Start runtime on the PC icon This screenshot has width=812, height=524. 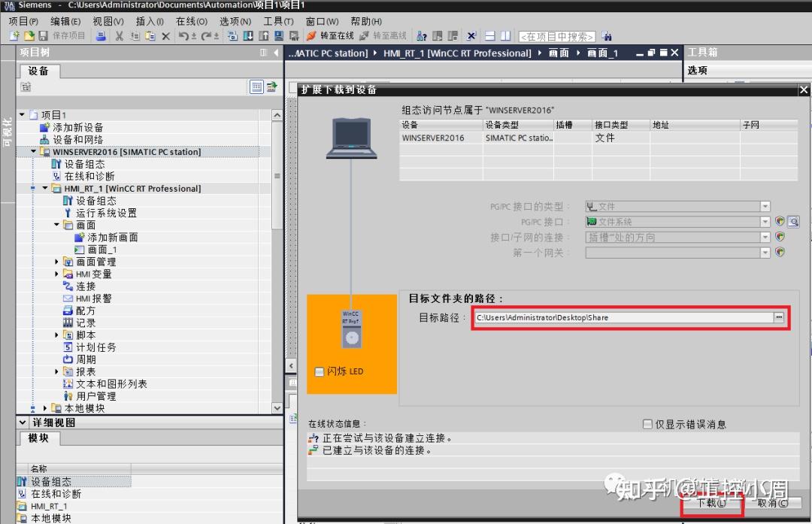[x=294, y=36]
